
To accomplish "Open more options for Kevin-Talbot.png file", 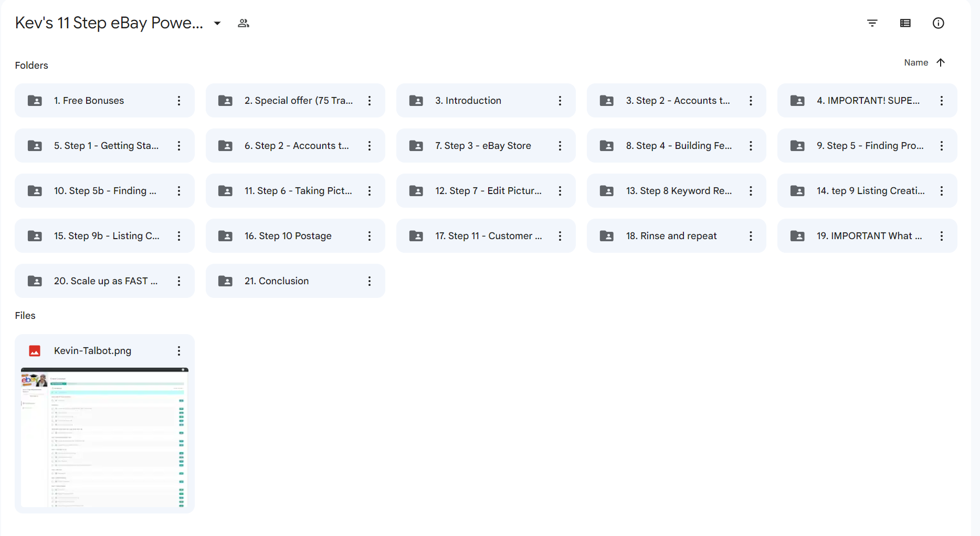I will click(x=179, y=351).
